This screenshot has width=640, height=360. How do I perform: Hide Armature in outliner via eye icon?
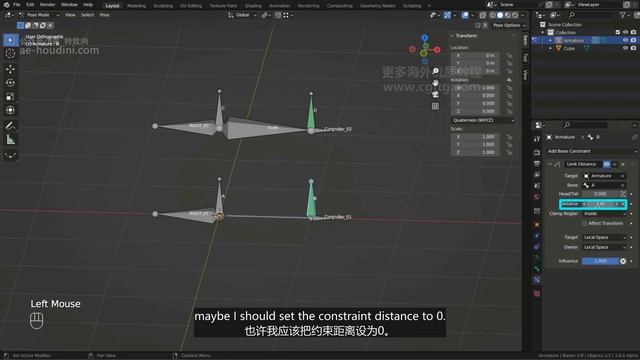[x=625, y=40]
